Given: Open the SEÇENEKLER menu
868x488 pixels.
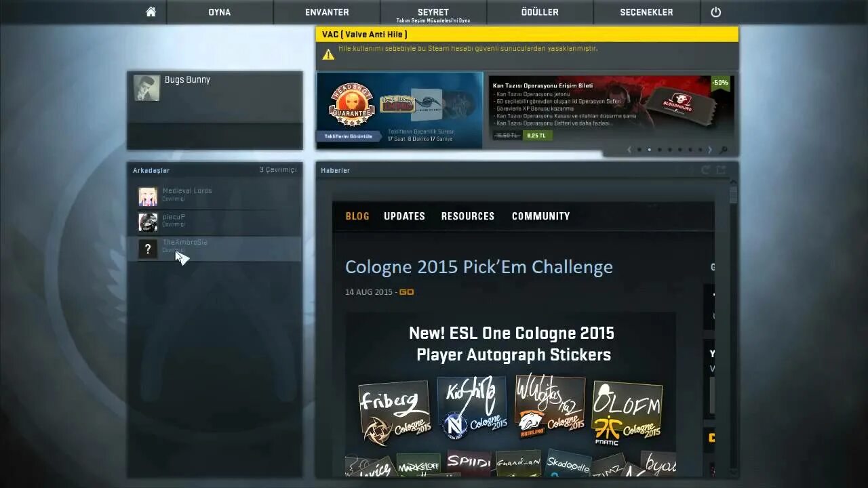Looking at the screenshot, I should [646, 12].
